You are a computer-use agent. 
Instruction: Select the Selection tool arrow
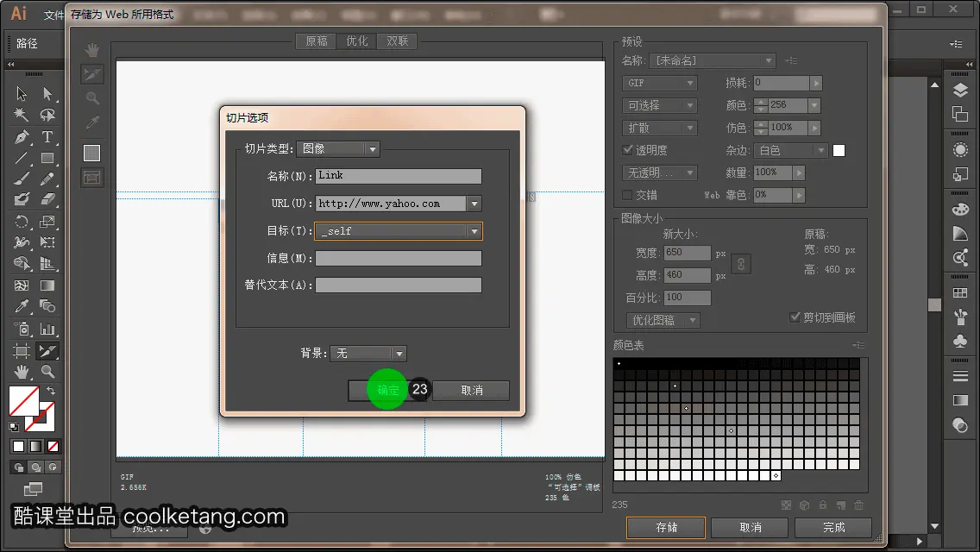pyautogui.click(x=22, y=94)
